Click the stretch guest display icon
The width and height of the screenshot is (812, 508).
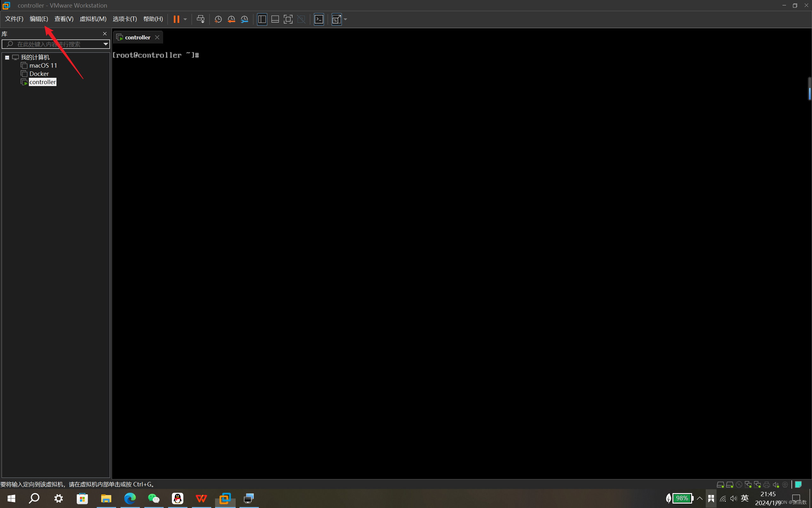tap(337, 19)
